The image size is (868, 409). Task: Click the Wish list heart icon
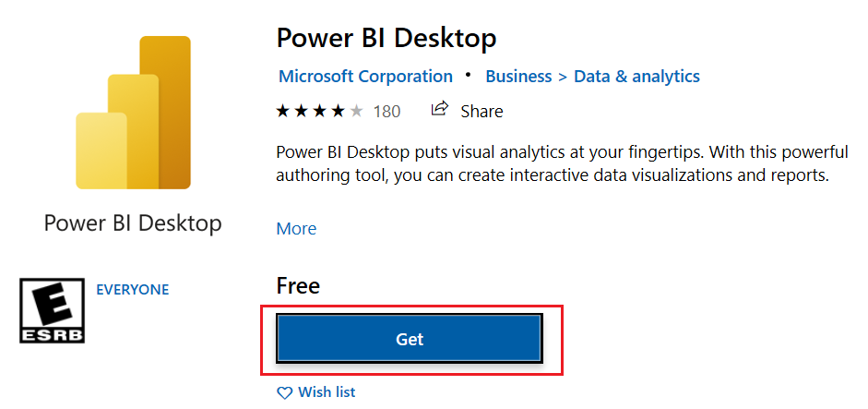284,393
